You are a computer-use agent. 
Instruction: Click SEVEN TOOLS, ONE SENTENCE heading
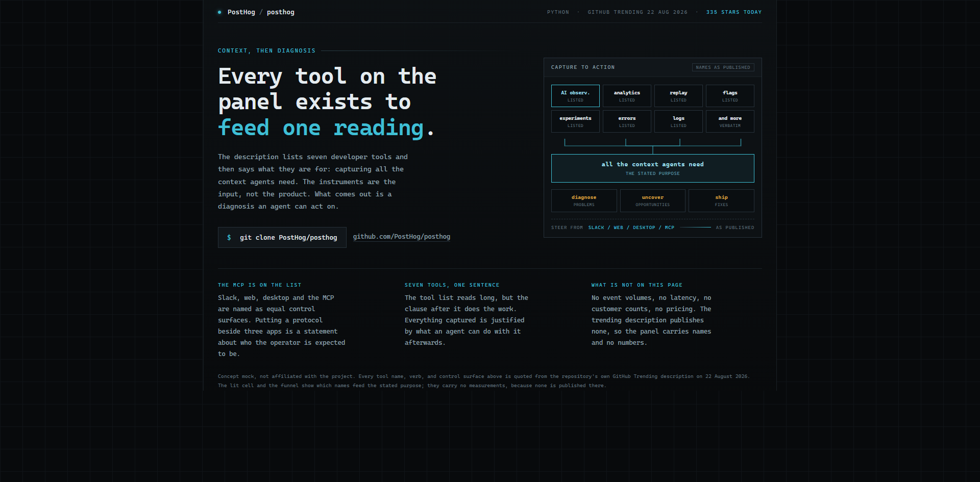[x=452, y=285]
